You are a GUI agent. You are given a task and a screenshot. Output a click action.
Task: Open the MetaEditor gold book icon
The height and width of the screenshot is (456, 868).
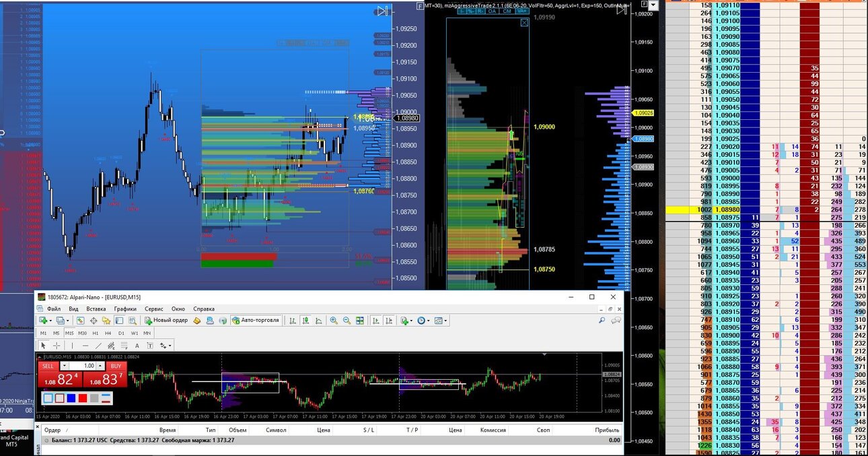point(197,320)
